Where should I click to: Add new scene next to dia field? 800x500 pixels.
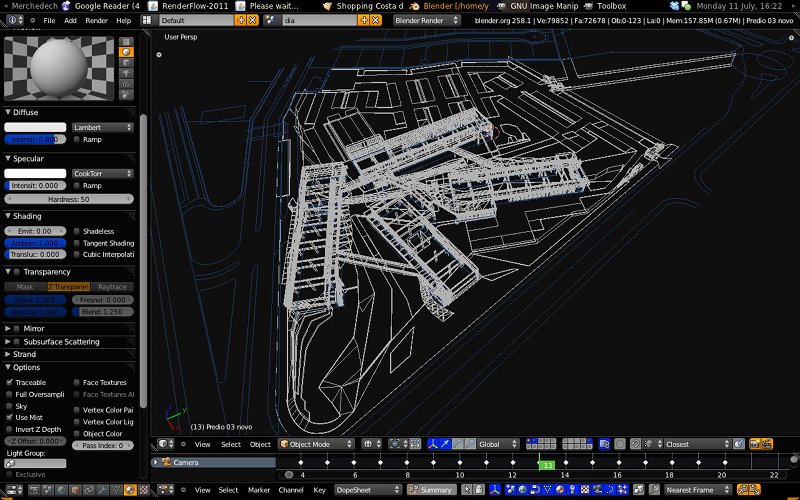(x=363, y=20)
